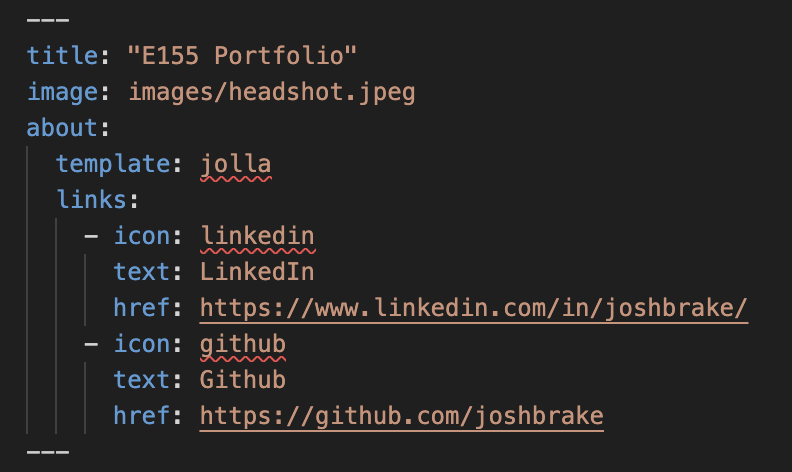Open the github.com/joshbrake link
792x472 pixels.
(x=402, y=416)
